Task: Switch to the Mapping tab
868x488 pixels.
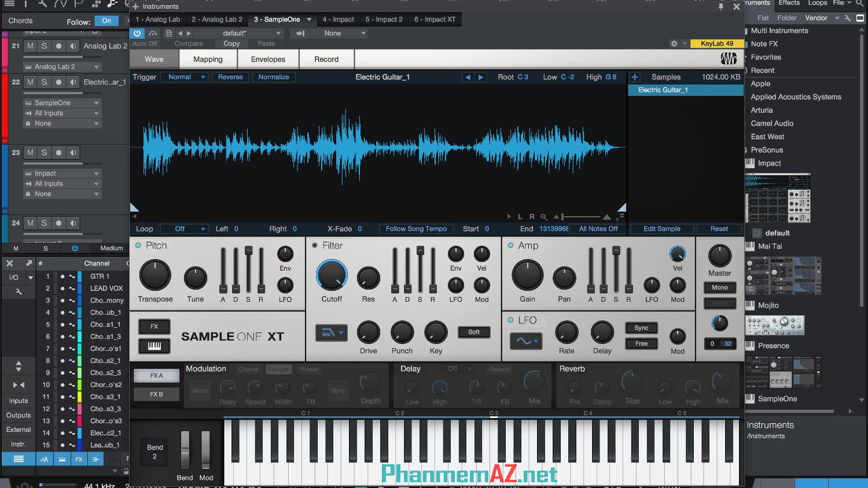Action: [x=207, y=58]
